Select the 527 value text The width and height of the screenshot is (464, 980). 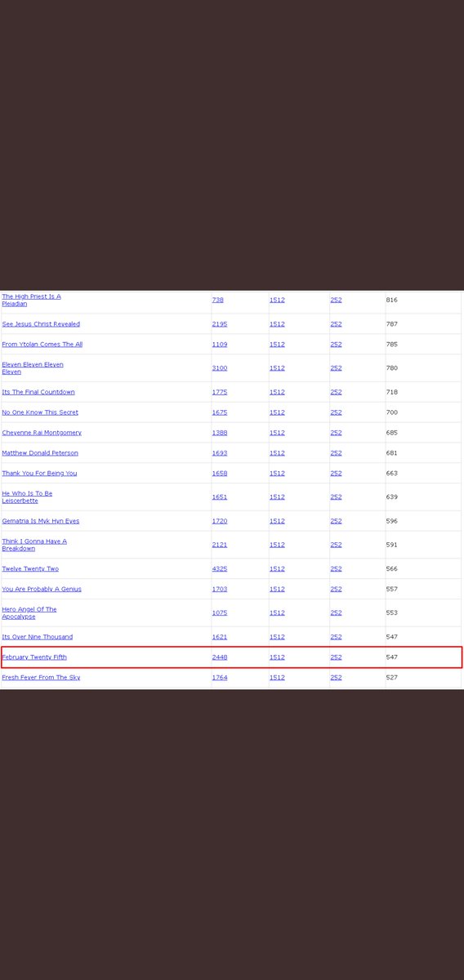click(392, 678)
